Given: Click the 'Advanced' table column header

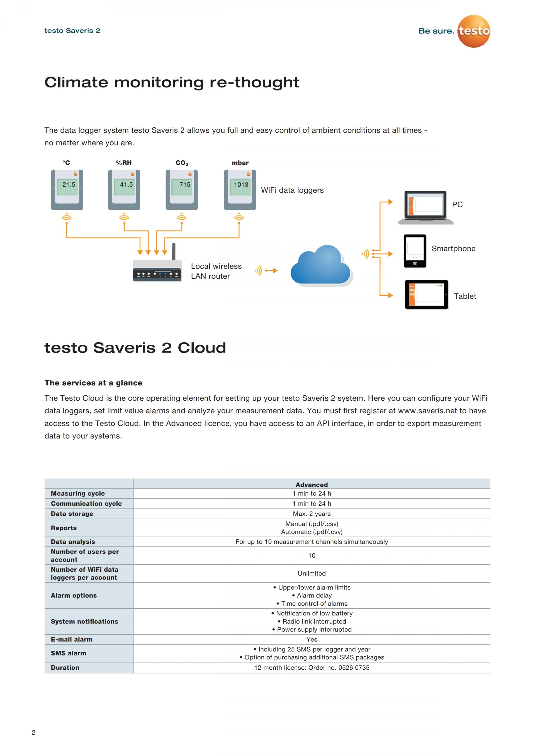Looking at the screenshot, I should tap(311, 485).
